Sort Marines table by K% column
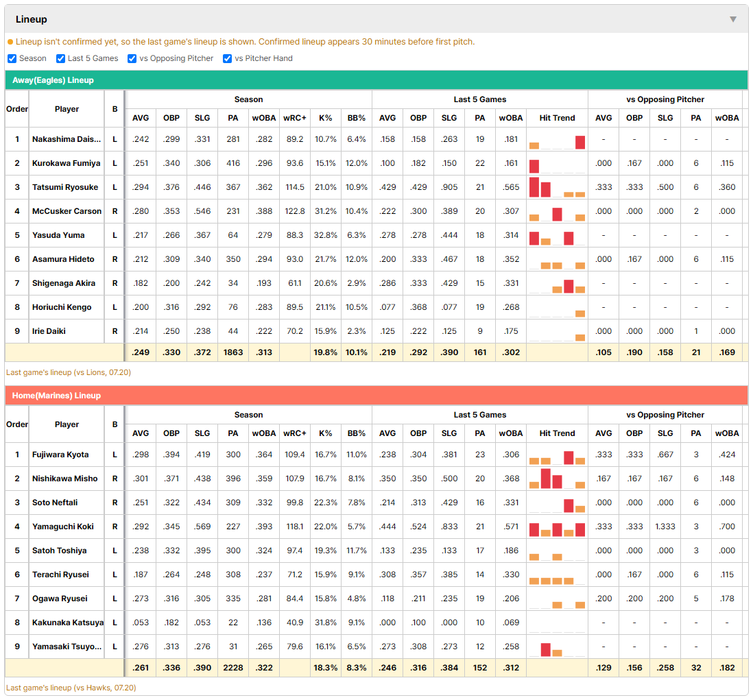The height and width of the screenshot is (700, 753). (325, 433)
